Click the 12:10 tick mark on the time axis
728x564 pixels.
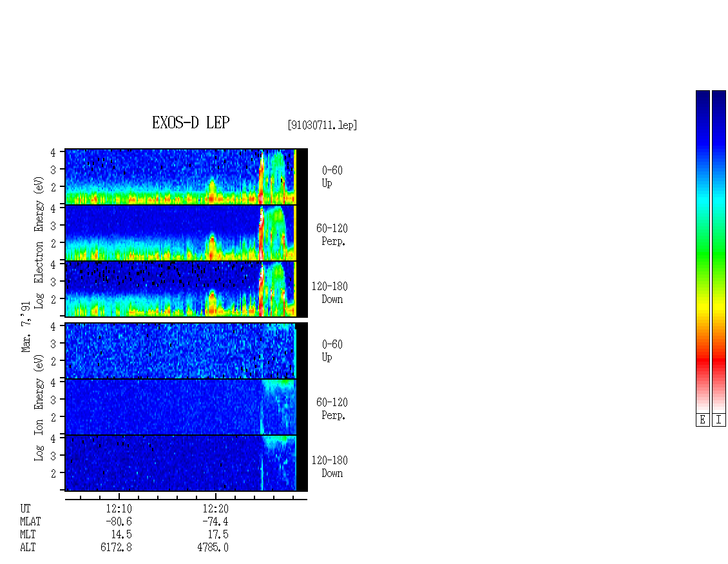coord(119,496)
